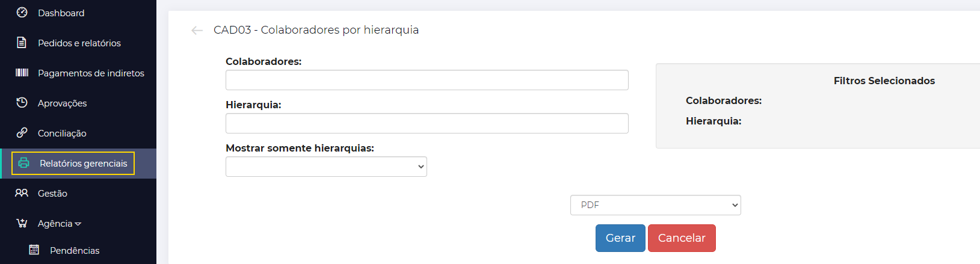Screen dimensions: 980x264
Task: Click the Conciliação link icon
Action: click(22, 133)
